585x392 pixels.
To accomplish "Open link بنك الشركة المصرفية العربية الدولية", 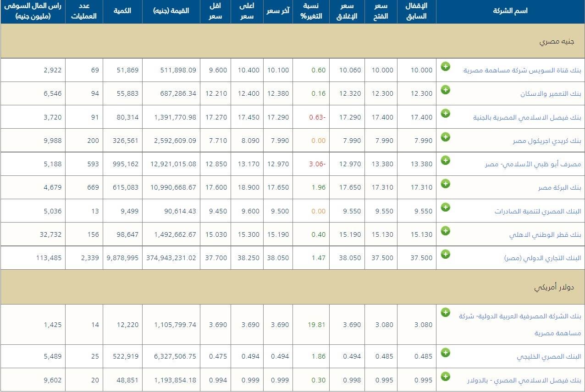I will [x=520, y=325].
